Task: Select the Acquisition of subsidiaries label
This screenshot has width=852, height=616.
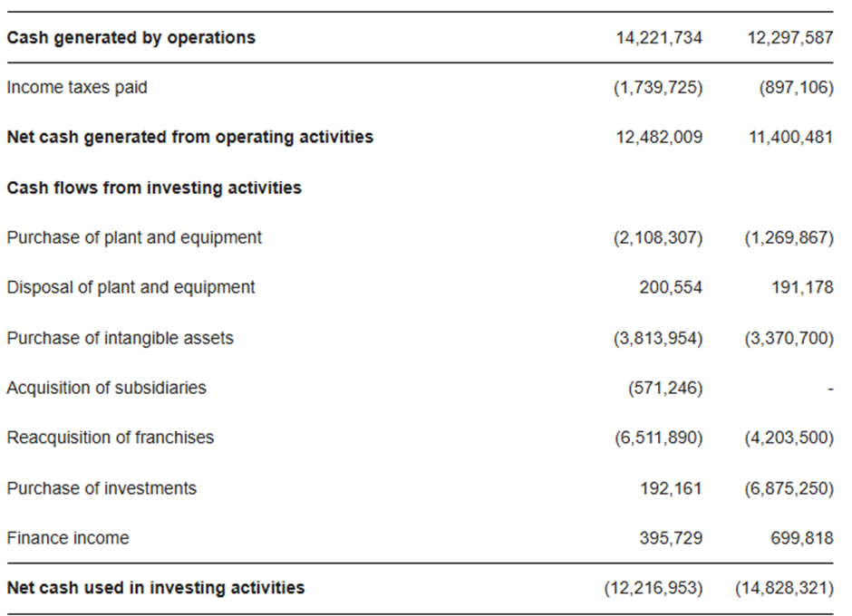Action: [x=107, y=388]
